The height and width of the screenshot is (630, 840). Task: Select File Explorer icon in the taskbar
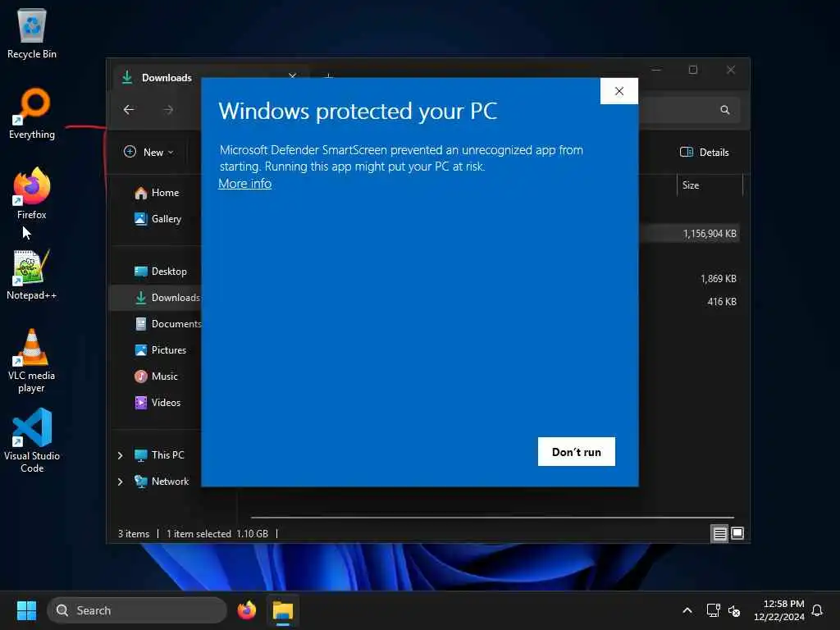tap(283, 610)
